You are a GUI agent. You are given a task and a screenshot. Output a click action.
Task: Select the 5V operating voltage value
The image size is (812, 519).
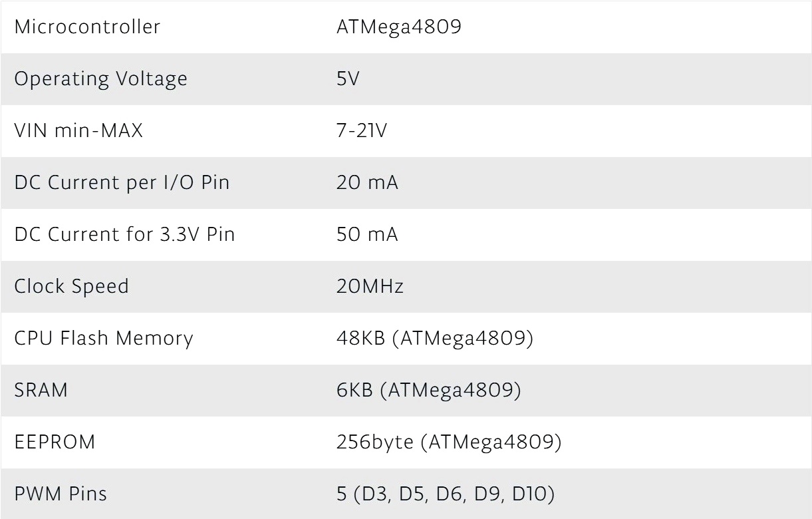(348, 79)
